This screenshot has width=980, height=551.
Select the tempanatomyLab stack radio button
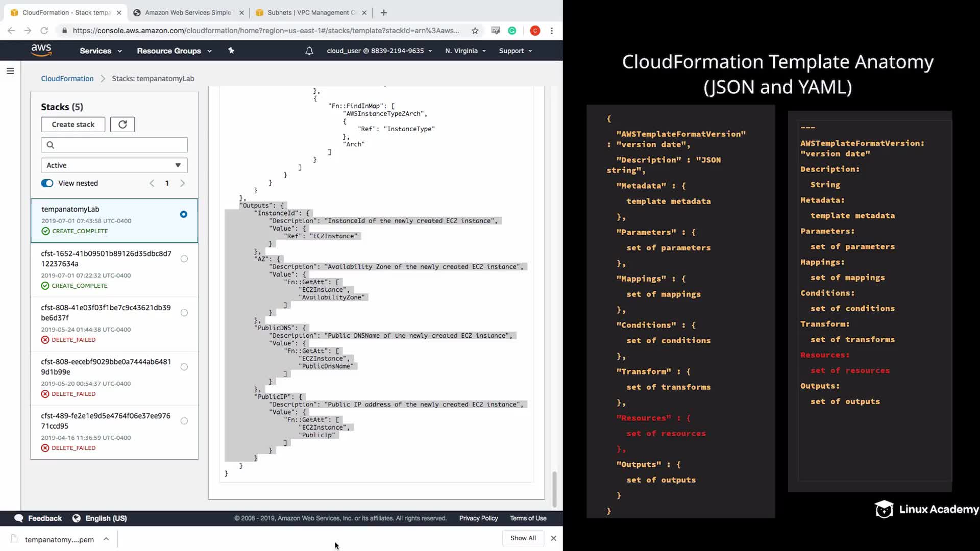click(184, 214)
